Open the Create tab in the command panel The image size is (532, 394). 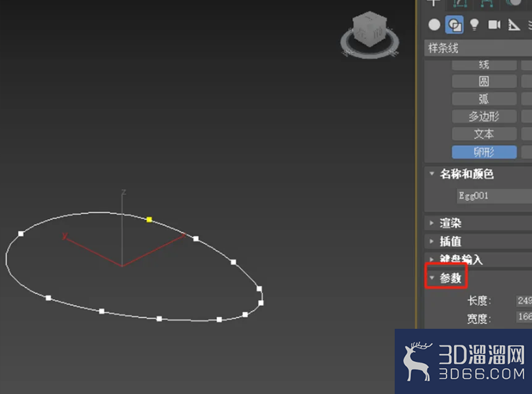click(x=434, y=3)
